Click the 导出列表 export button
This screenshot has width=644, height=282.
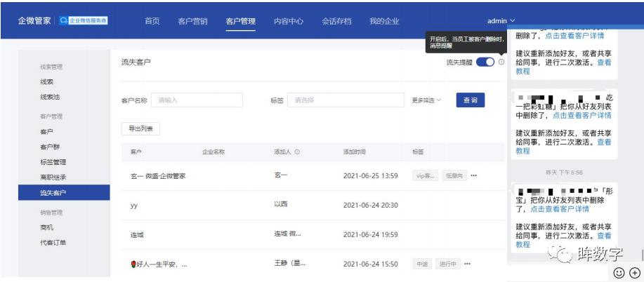pyautogui.click(x=141, y=129)
